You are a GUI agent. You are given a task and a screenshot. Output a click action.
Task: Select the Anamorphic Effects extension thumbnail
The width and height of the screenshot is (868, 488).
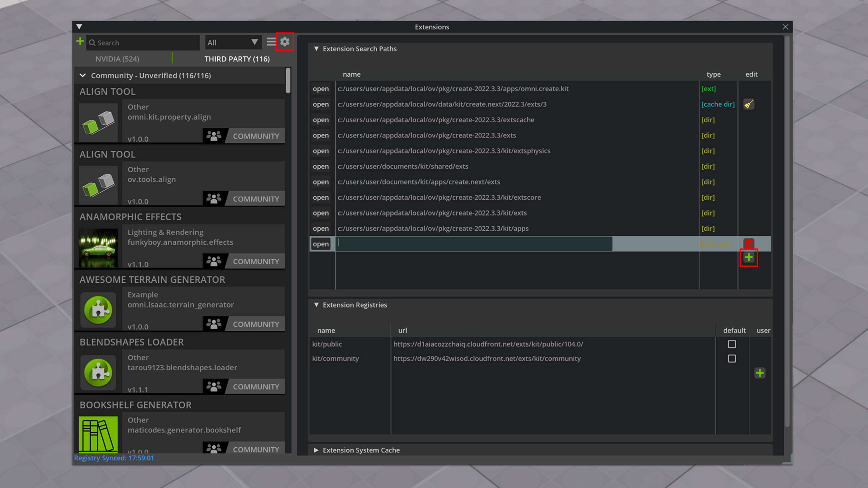tap(98, 248)
